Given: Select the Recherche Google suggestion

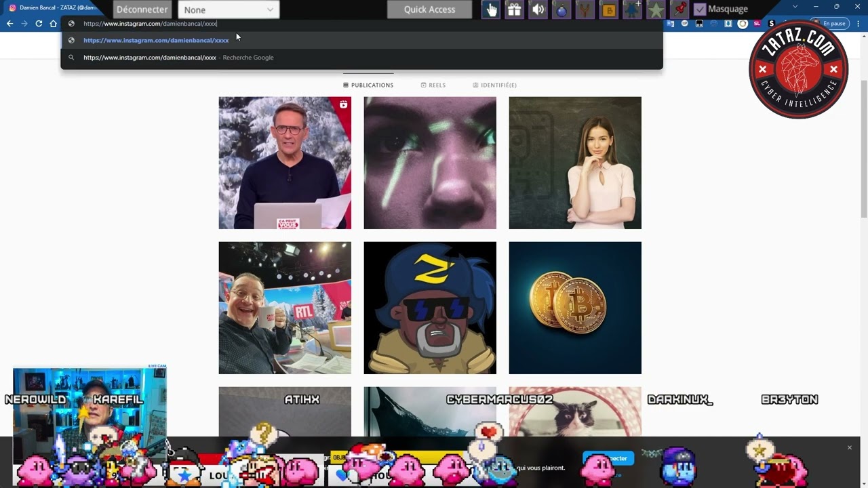Looking at the screenshot, I should pos(178,58).
